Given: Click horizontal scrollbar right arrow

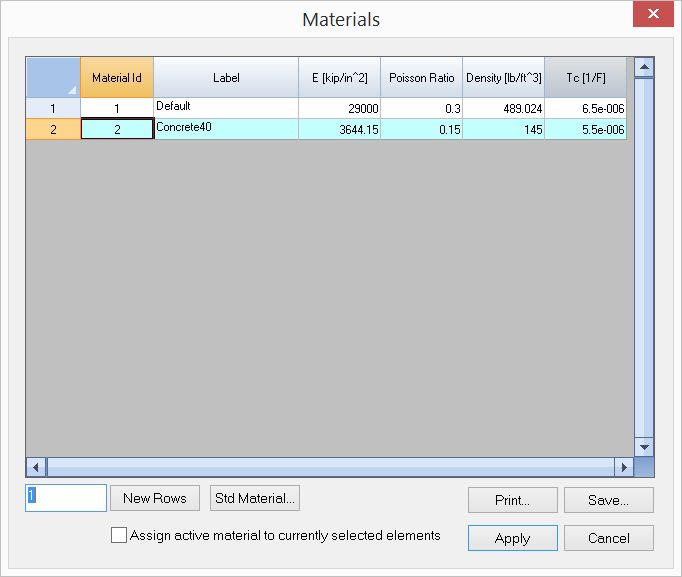Looking at the screenshot, I should [624, 467].
